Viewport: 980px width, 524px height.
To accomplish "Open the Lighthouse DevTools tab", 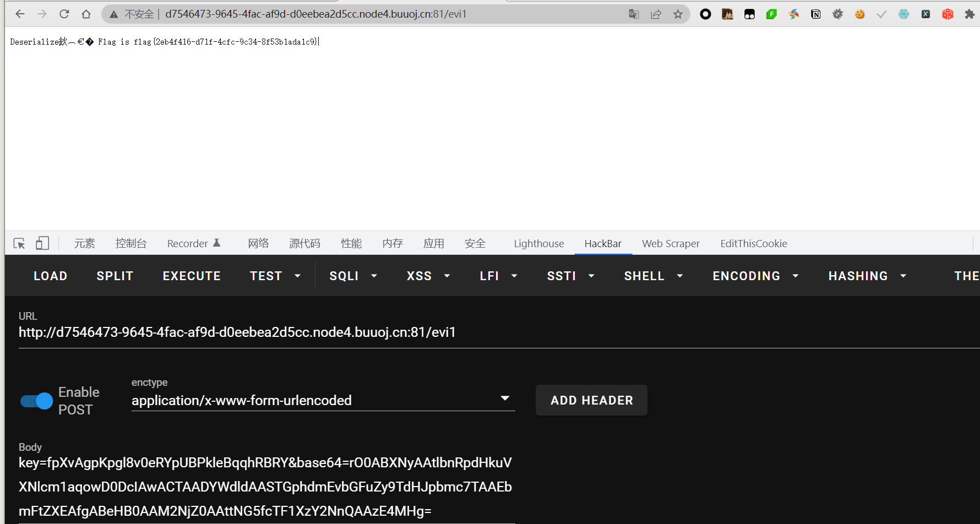I will tap(539, 243).
